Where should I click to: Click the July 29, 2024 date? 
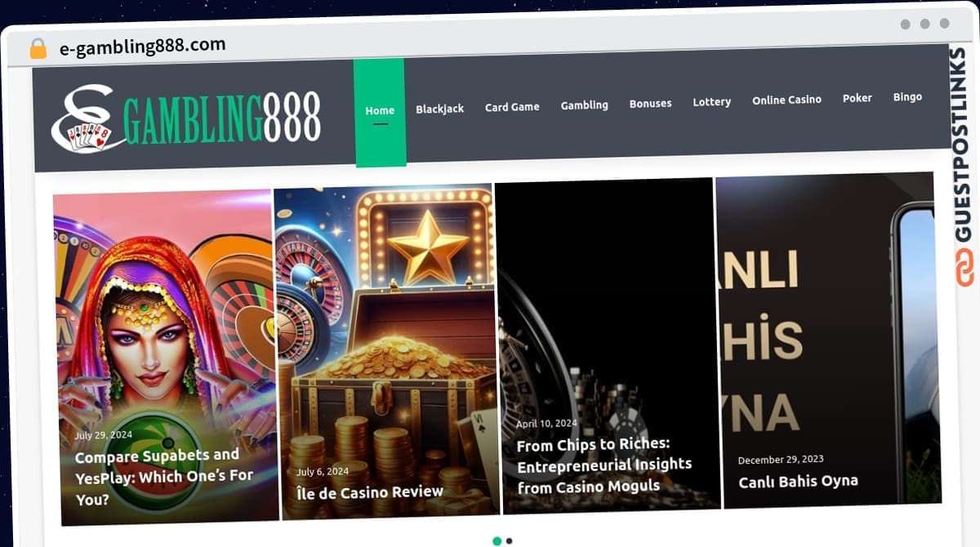click(103, 435)
